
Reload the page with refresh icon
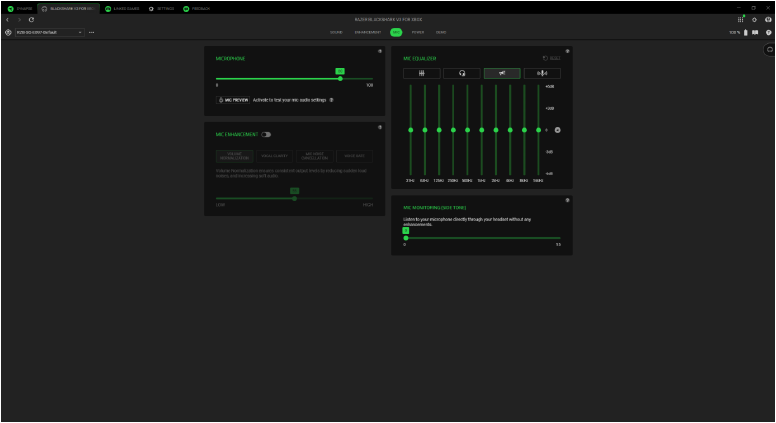coord(31,20)
